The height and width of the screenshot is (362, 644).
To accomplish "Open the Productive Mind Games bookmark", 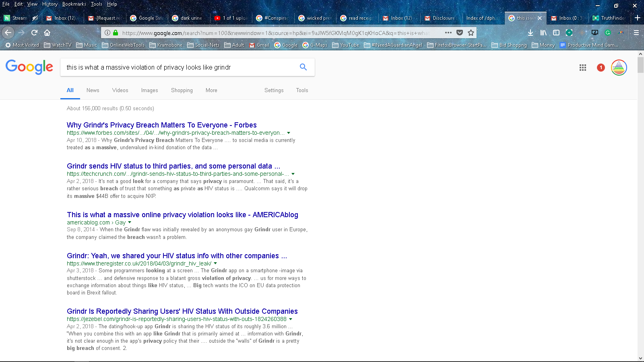I will pos(589,45).
